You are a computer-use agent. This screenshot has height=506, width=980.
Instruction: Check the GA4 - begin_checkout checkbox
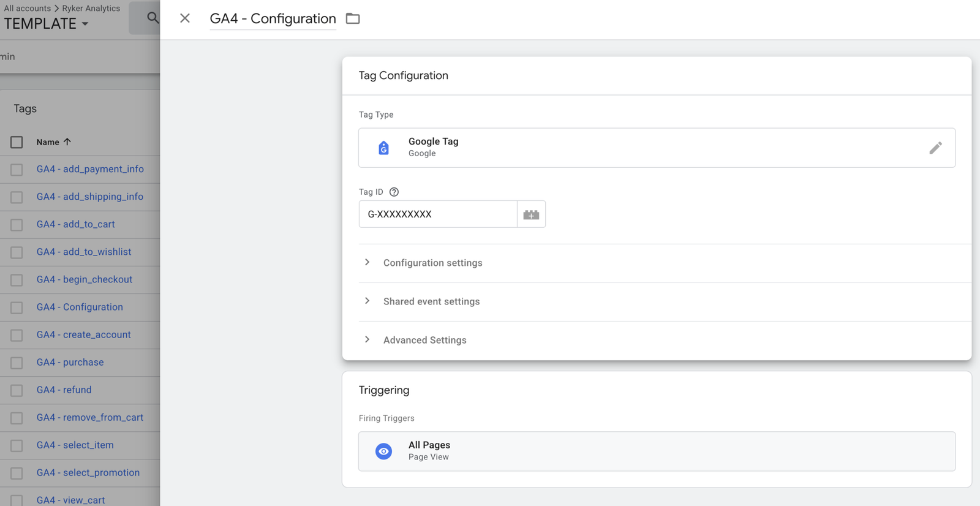[17, 280]
